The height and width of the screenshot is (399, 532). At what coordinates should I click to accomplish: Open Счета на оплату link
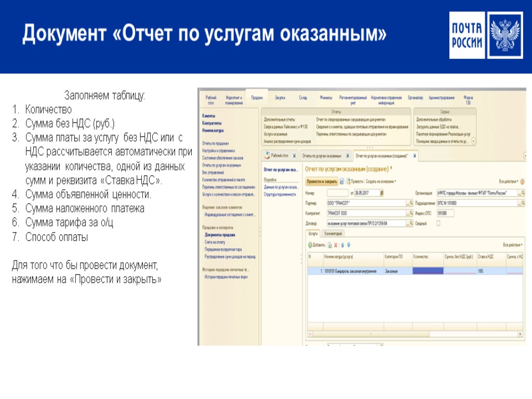tap(215, 242)
